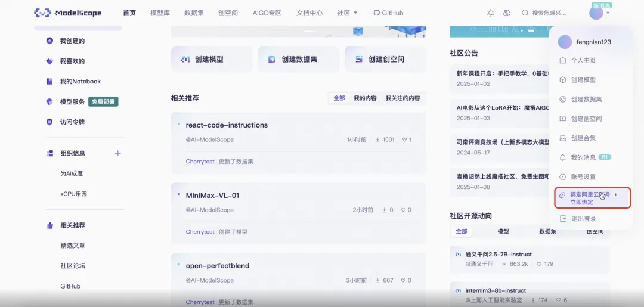Click the icon beside 创建数据集 in the dropdown menu
This screenshot has width=644, height=307.
click(x=563, y=99)
